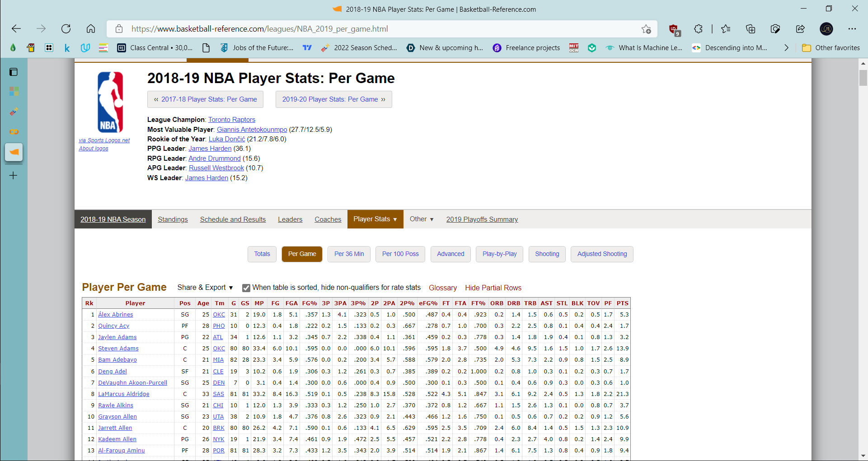This screenshot has width=868, height=461.
Task: Open the Extensions puzzle menu
Action: pyautogui.click(x=698, y=29)
